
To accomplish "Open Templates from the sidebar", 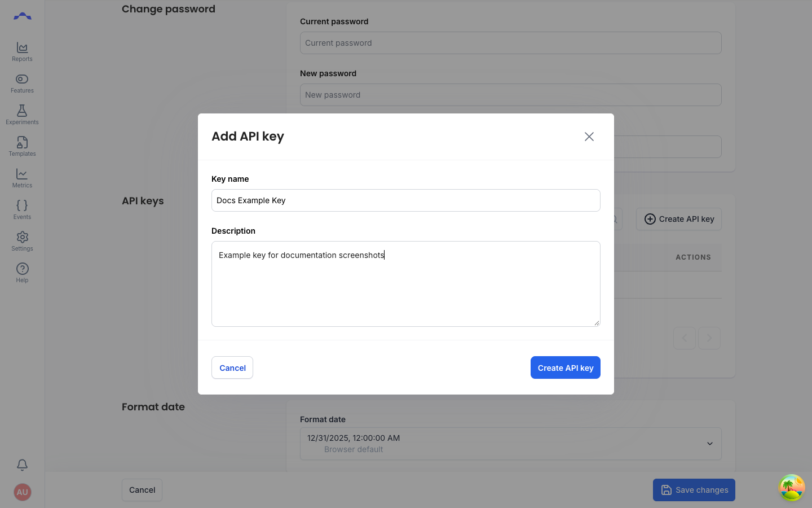I will [x=22, y=147].
